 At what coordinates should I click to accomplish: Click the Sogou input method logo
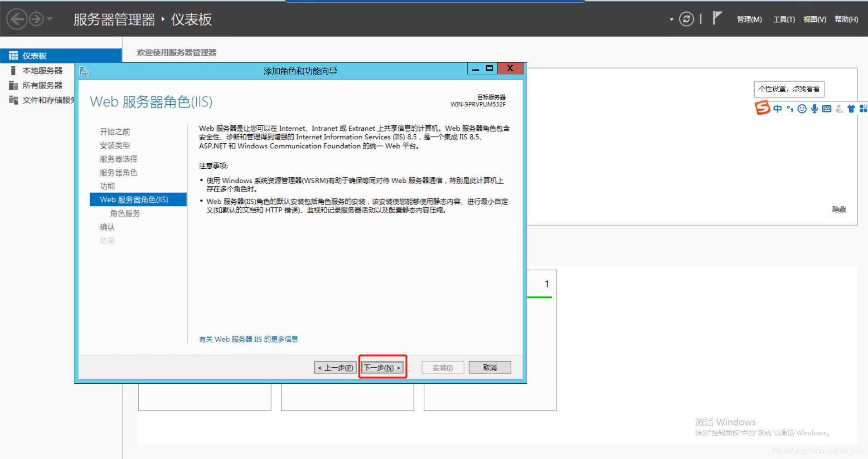point(762,108)
